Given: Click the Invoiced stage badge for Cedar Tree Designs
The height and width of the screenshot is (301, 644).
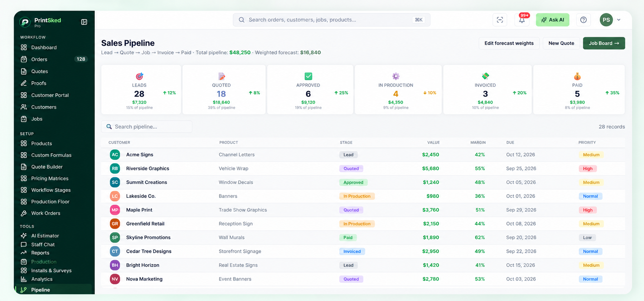Looking at the screenshot, I should click(x=352, y=252).
